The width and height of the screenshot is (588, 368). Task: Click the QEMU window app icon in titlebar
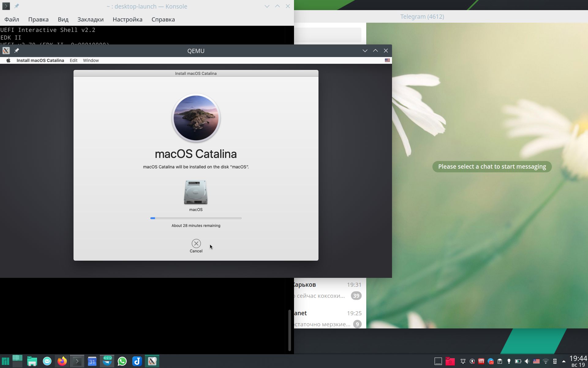(6, 51)
